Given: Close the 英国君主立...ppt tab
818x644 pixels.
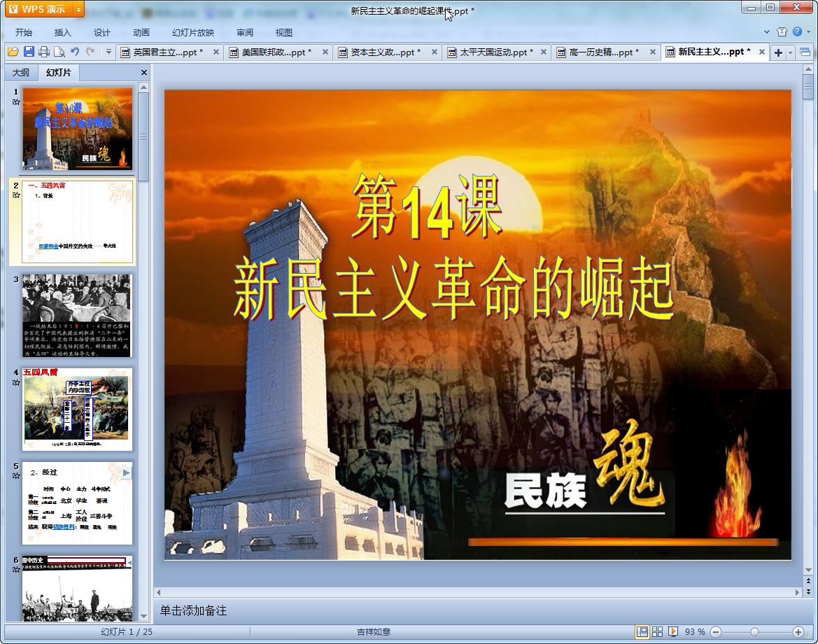Looking at the screenshot, I should [216, 52].
